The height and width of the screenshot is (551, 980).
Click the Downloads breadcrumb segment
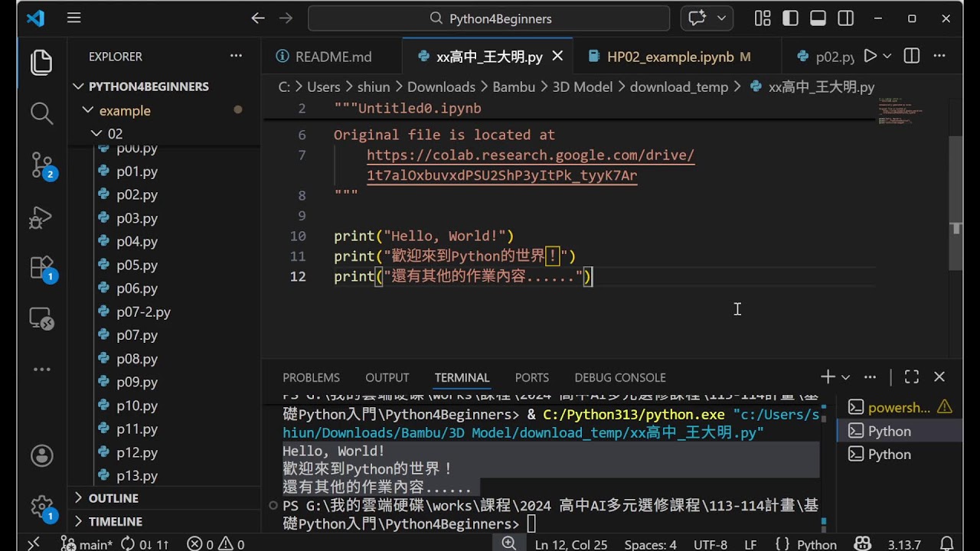click(441, 87)
